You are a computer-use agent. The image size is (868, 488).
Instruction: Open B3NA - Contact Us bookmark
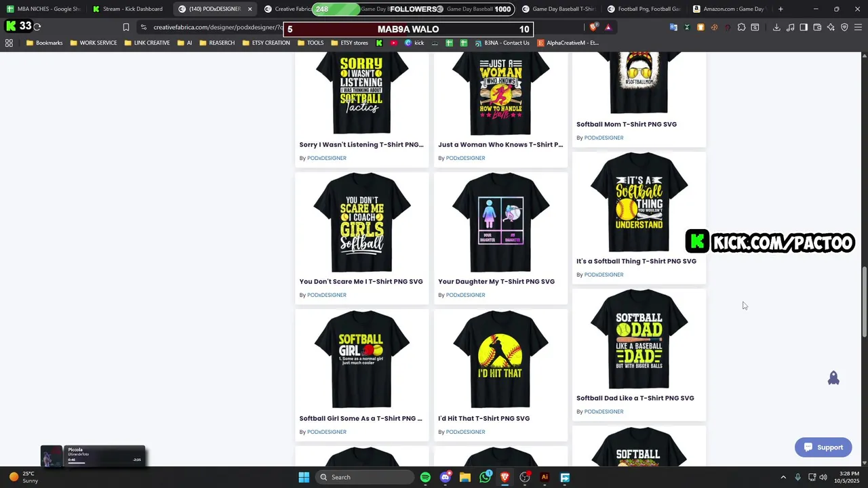pyautogui.click(x=502, y=43)
